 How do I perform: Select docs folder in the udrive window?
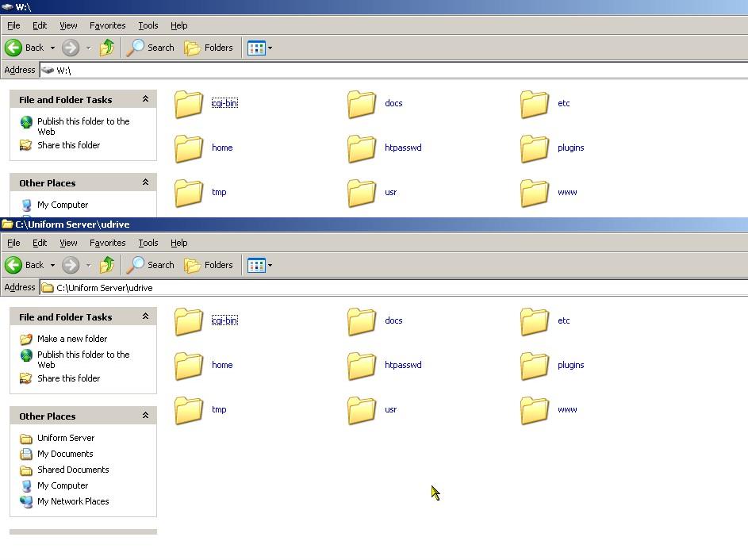(375, 320)
